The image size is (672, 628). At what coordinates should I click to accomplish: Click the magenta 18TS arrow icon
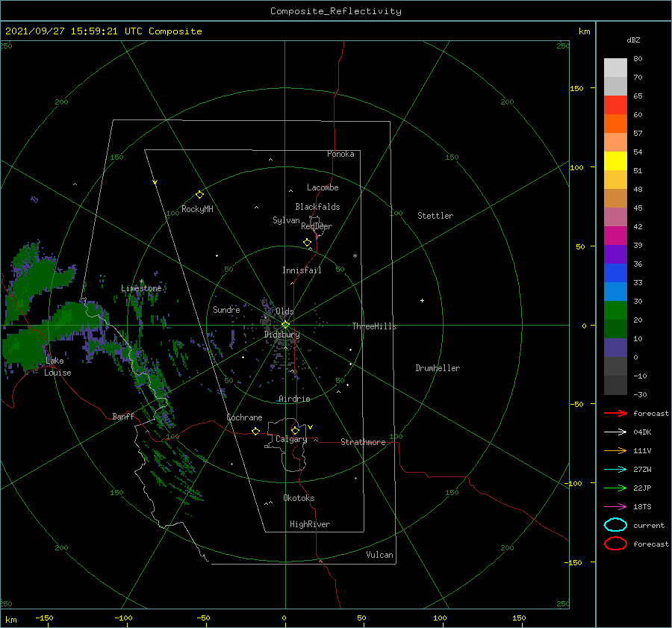[x=615, y=507]
